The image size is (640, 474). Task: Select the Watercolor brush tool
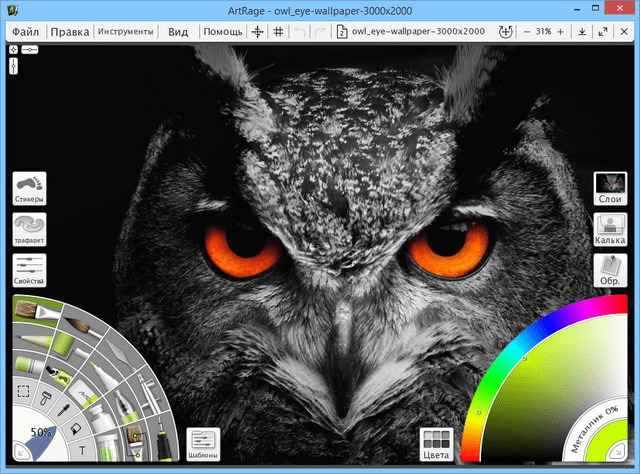(x=82, y=327)
